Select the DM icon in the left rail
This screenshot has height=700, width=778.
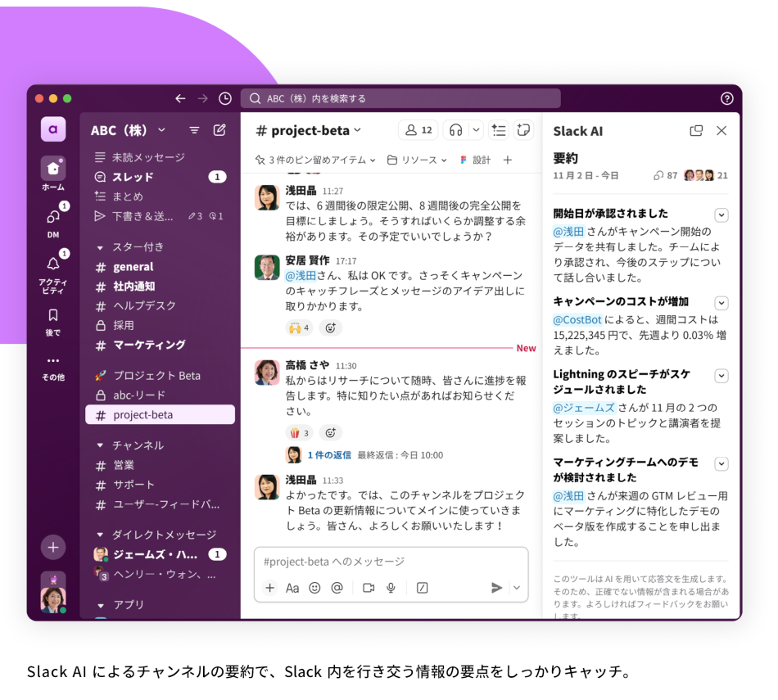coord(52,215)
